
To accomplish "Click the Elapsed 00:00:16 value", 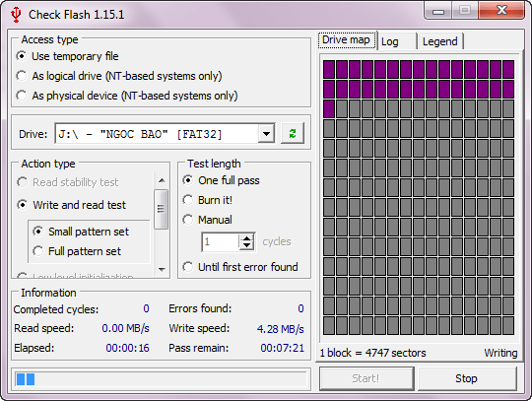I will pos(127,348).
